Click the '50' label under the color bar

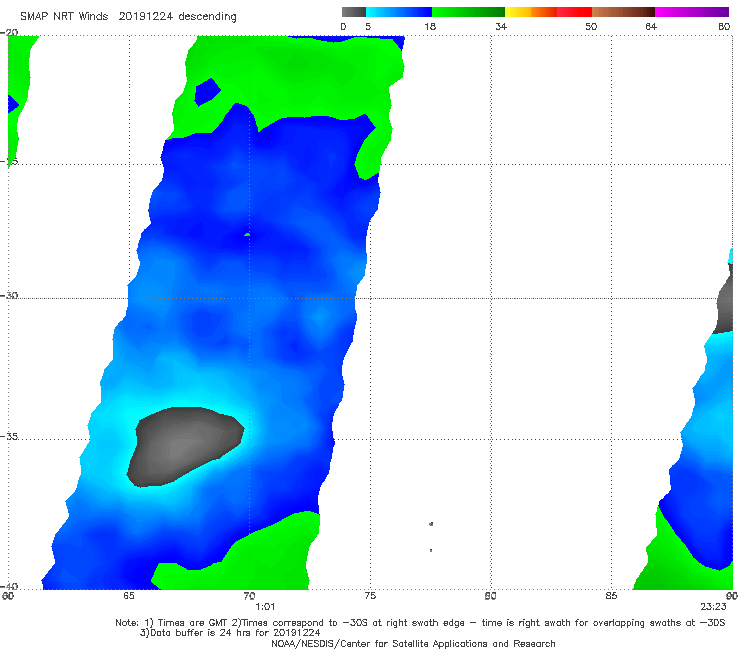coord(591,27)
